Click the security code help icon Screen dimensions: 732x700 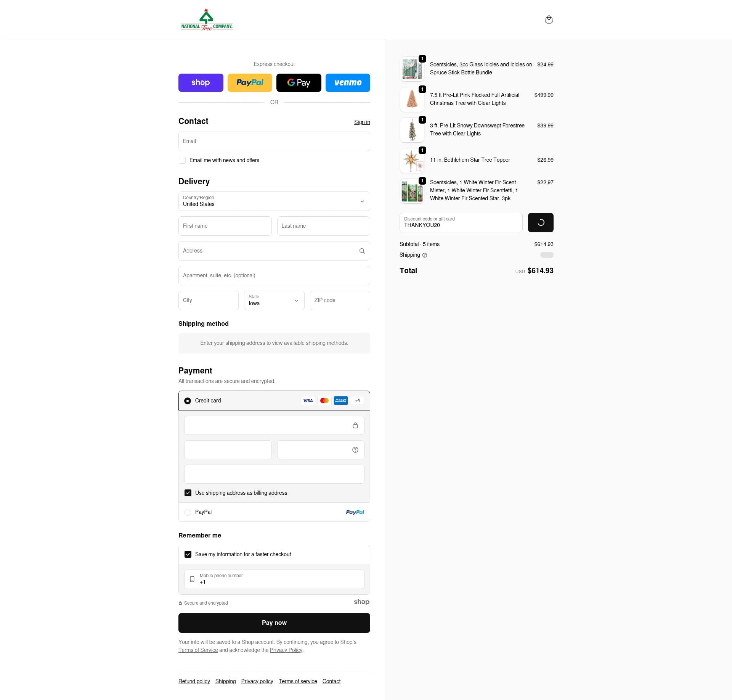pyautogui.click(x=355, y=450)
